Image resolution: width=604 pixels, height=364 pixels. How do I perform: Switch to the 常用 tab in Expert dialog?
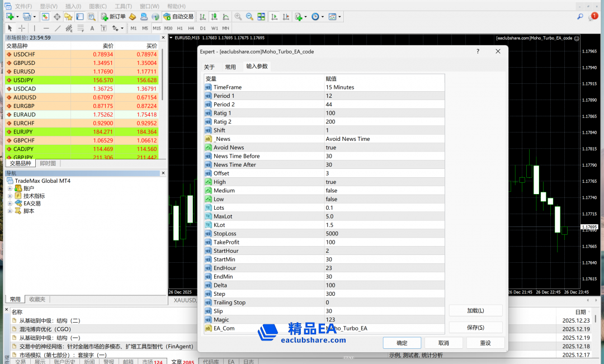[x=230, y=67]
